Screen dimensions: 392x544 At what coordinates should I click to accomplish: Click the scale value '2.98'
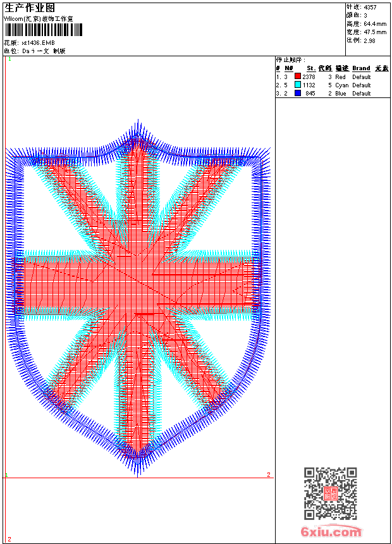point(369,40)
